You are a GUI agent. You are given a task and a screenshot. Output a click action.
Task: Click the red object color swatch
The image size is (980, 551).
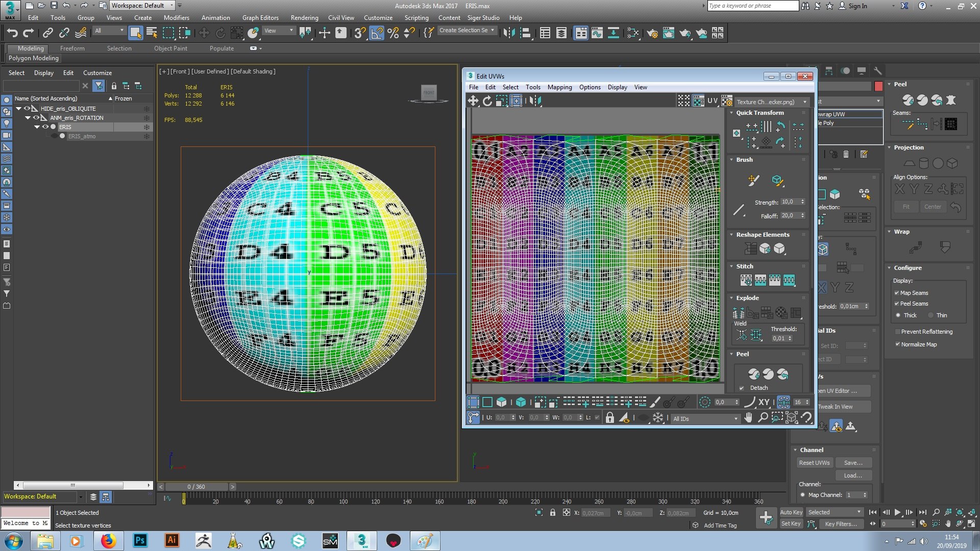pos(878,86)
